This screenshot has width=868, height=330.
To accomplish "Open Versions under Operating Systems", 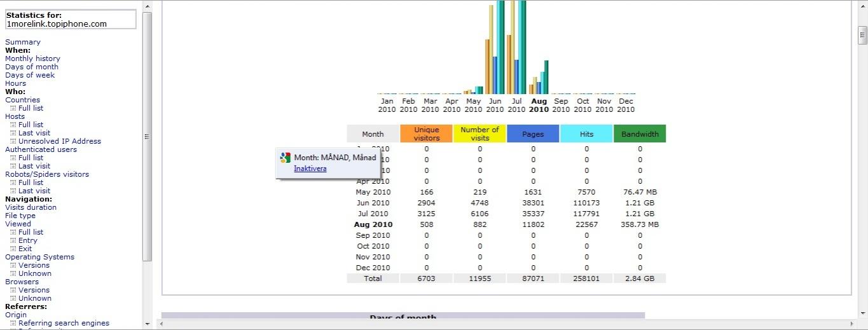I will (34, 265).
